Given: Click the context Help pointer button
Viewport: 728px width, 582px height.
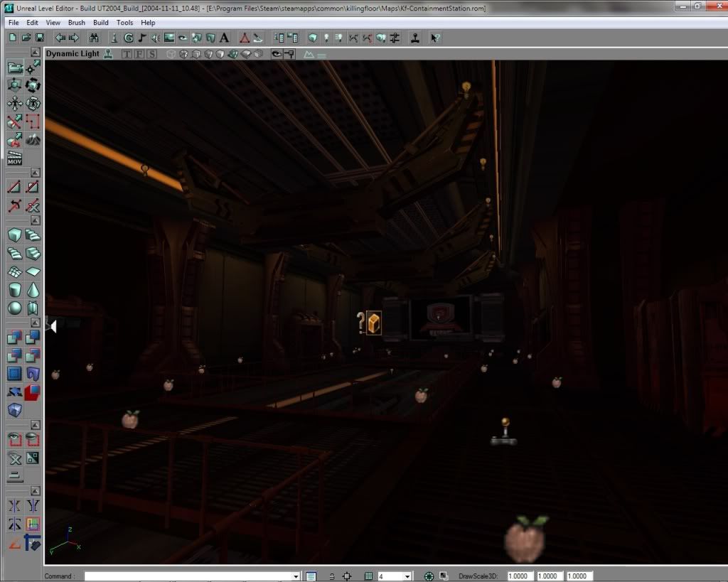Looking at the screenshot, I should [435, 38].
